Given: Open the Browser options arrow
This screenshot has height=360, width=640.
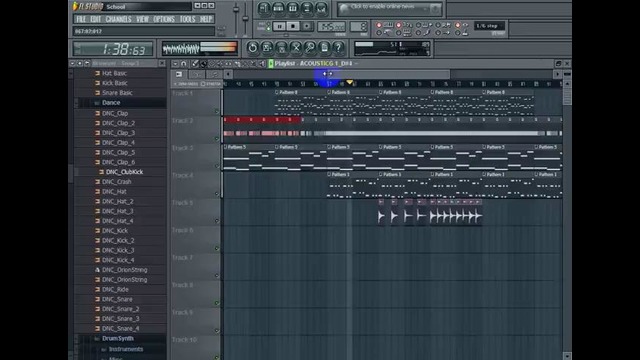Looking at the screenshot, I should tap(72, 64).
